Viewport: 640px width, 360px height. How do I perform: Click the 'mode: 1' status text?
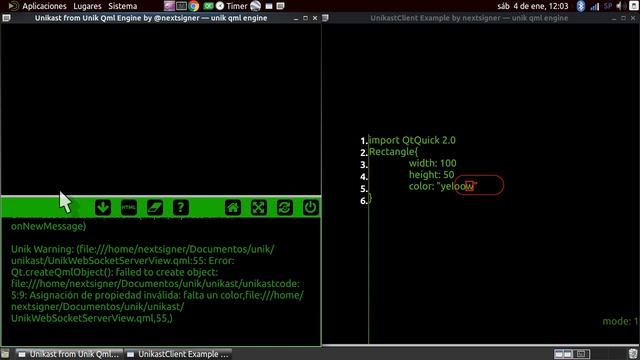click(620, 321)
